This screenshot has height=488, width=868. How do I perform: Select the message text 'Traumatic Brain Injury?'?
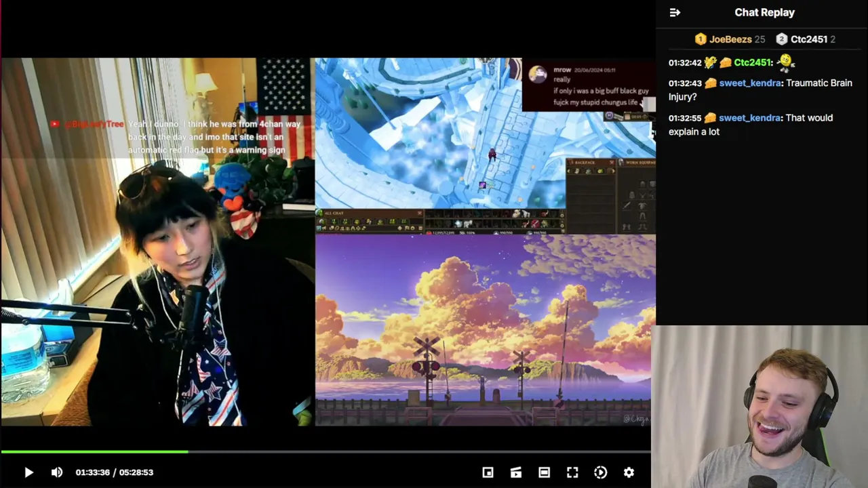coord(760,90)
